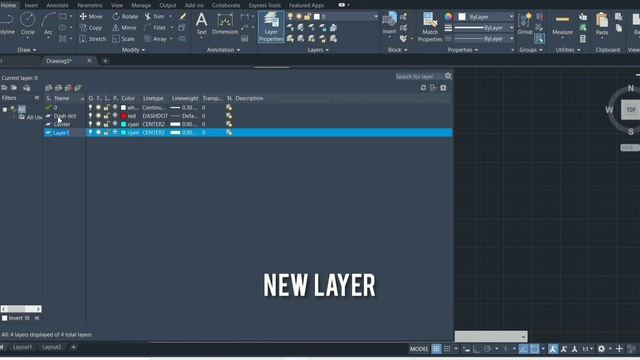Toggle plot icon for Layer1
The height and width of the screenshot is (360, 640).
pos(115,133)
